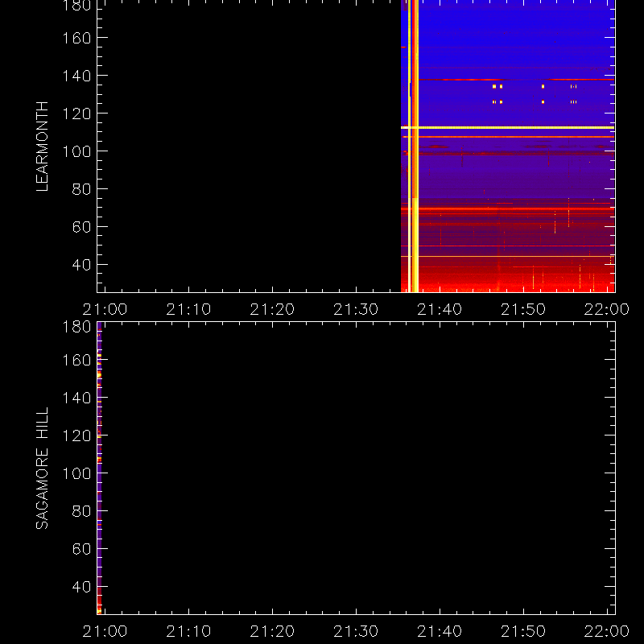Click 21:20 time label under LEARMONTH plot
Viewport: 644px width, 644px height.
[x=272, y=309]
